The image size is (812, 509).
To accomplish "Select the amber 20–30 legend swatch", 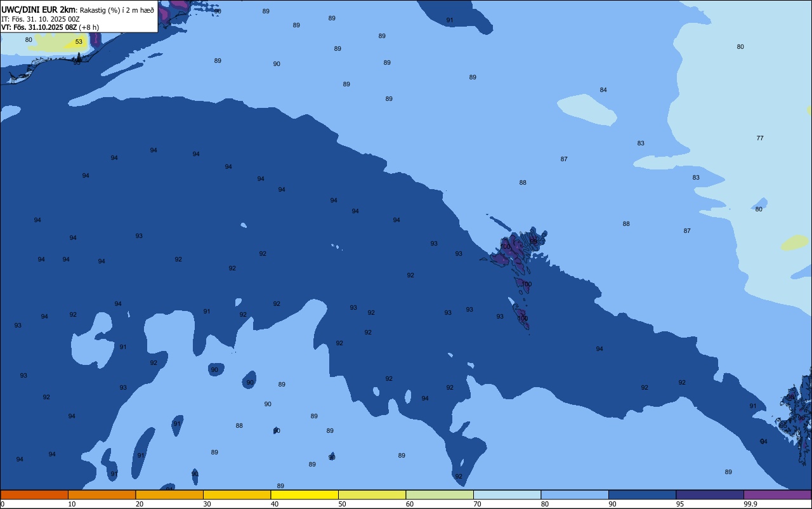I will coord(169,494).
